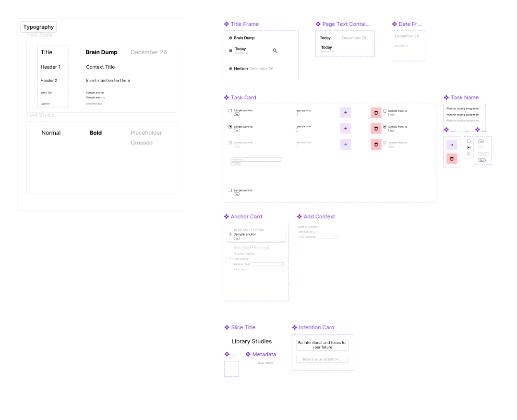This screenshot has width=517, height=420.
Task: Click the top-row purple arrow in Task Card
Action: point(345,112)
